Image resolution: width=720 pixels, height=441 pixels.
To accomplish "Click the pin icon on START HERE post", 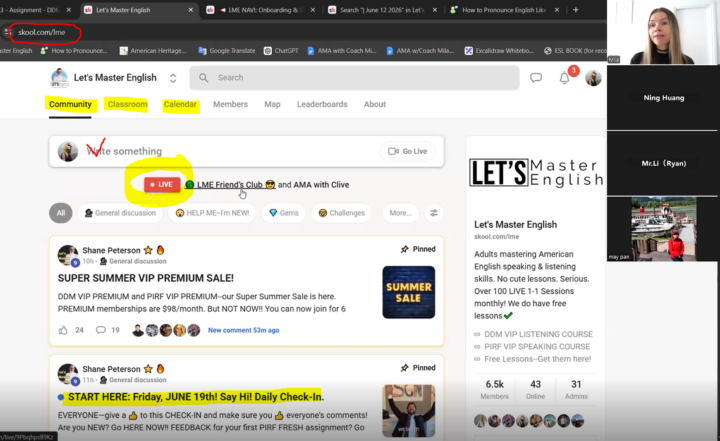I will click(405, 368).
